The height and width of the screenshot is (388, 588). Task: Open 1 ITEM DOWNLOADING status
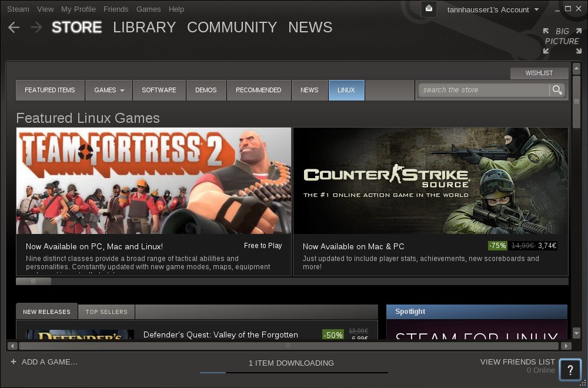pos(291,363)
